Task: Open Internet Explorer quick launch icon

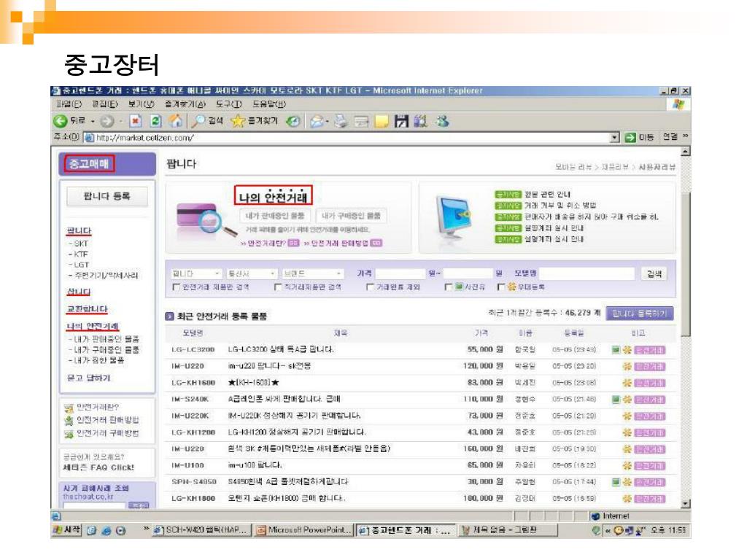Action: click(x=107, y=531)
